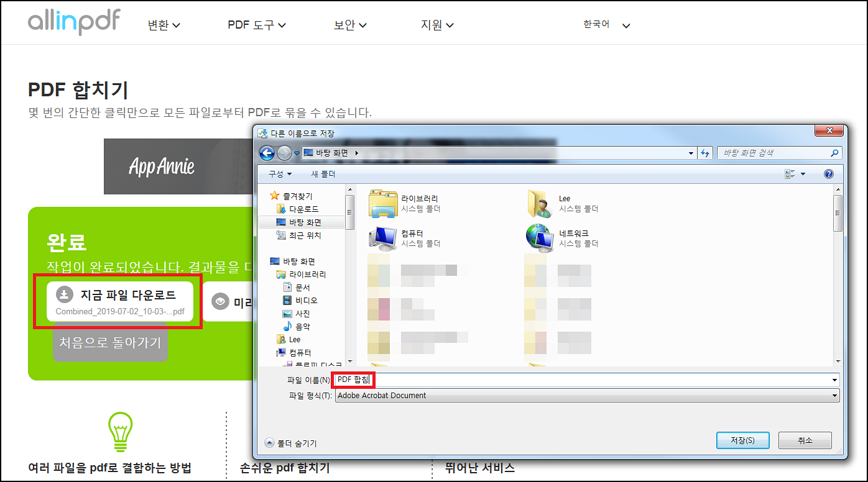
Task: Select Lee in the navigation tree
Action: point(289,340)
